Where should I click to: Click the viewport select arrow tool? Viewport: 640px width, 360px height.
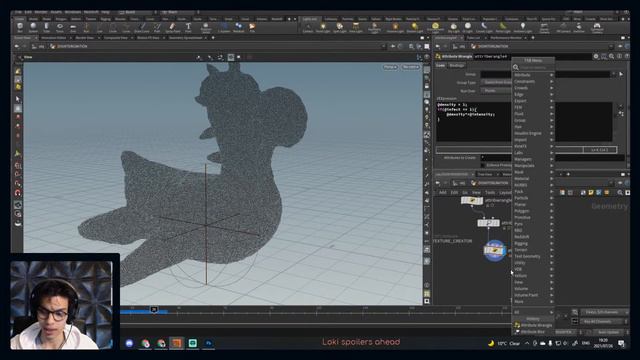(18, 99)
